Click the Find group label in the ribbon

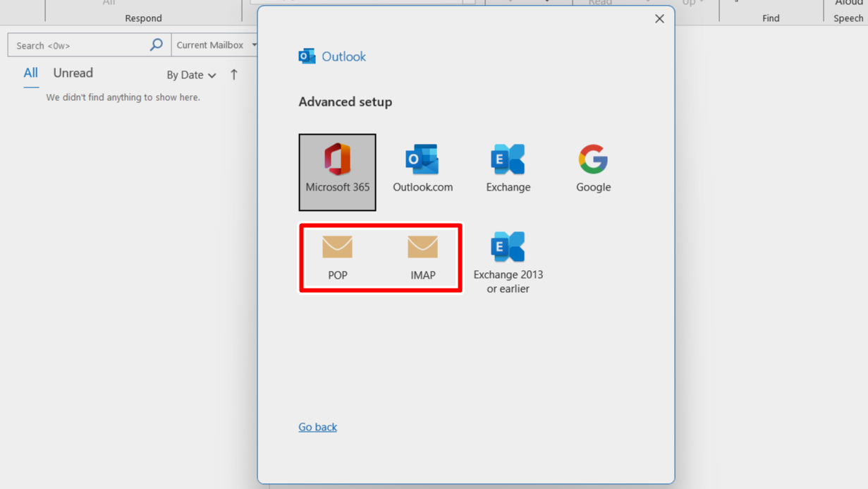point(771,18)
